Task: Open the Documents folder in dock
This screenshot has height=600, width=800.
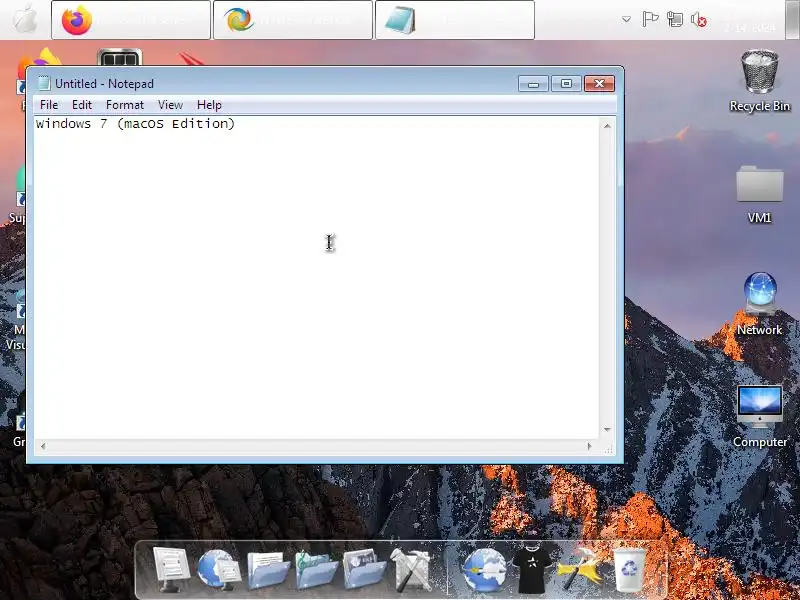Action: [268, 570]
